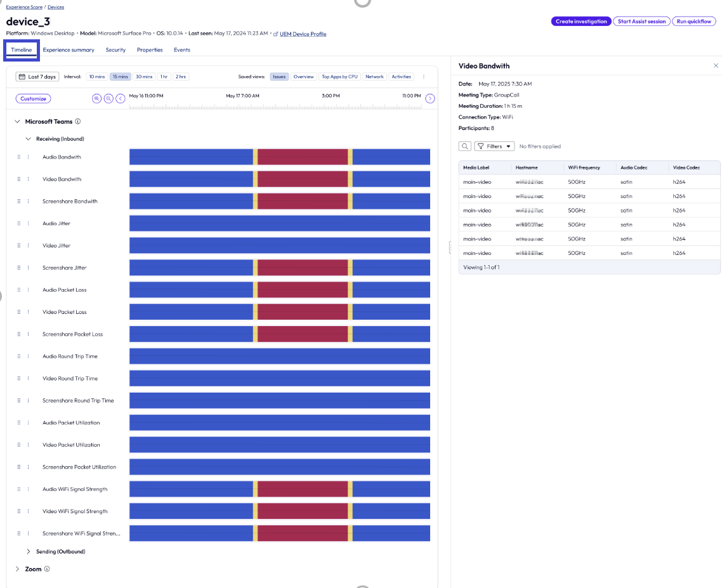722x588 pixels.
Task: Open the Properties tab
Action: (150, 50)
